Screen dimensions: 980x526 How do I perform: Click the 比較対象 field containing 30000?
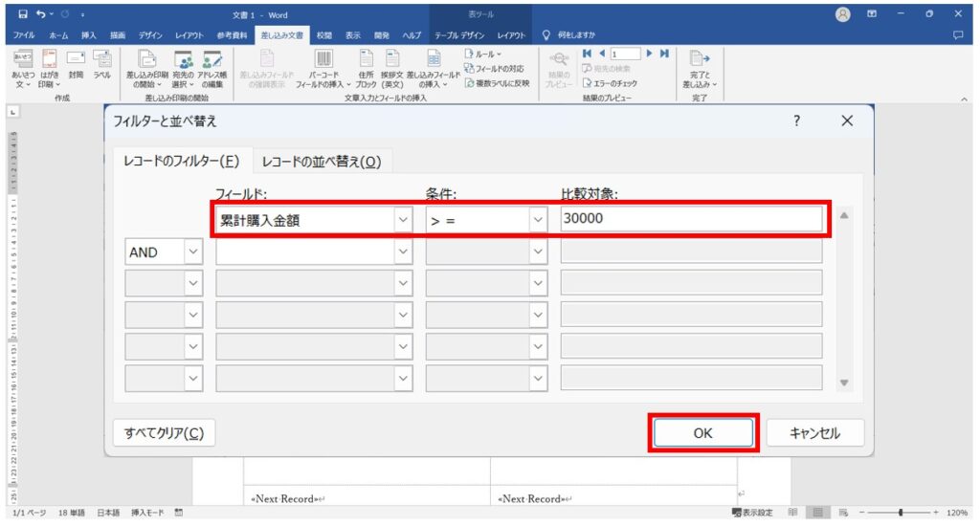pyautogui.click(x=691, y=220)
